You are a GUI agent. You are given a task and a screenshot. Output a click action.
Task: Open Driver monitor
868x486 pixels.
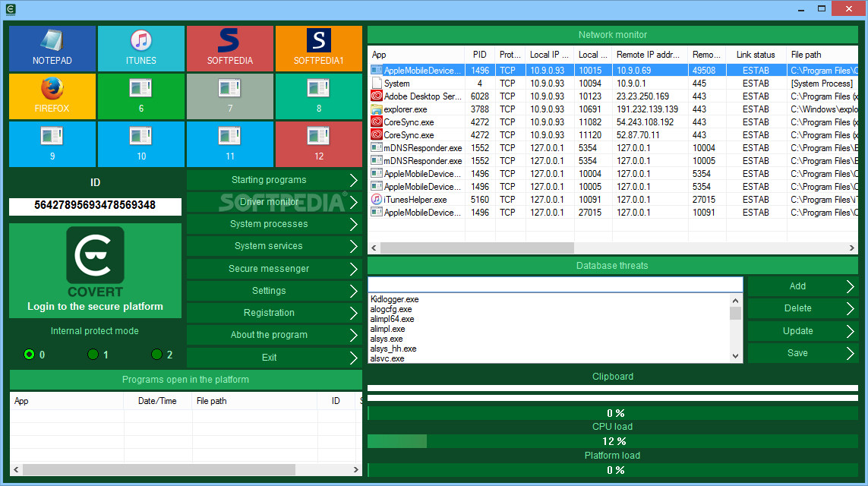(x=274, y=202)
